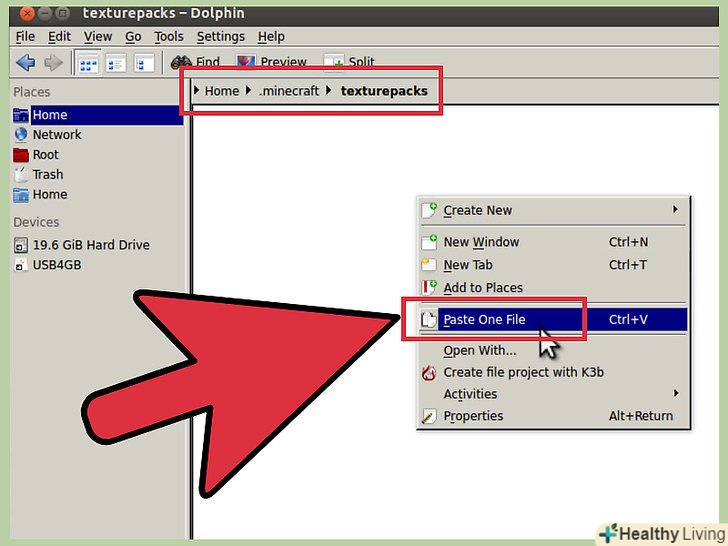Switch to Columns view mode
The width and height of the screenshot is (728, 546).
tap(144, 63)
